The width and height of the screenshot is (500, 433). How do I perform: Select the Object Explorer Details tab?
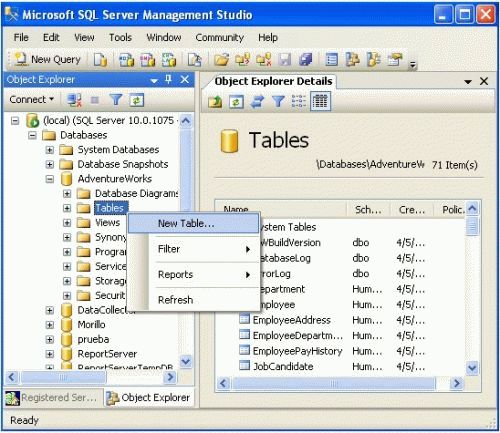(x=273, y=81)
